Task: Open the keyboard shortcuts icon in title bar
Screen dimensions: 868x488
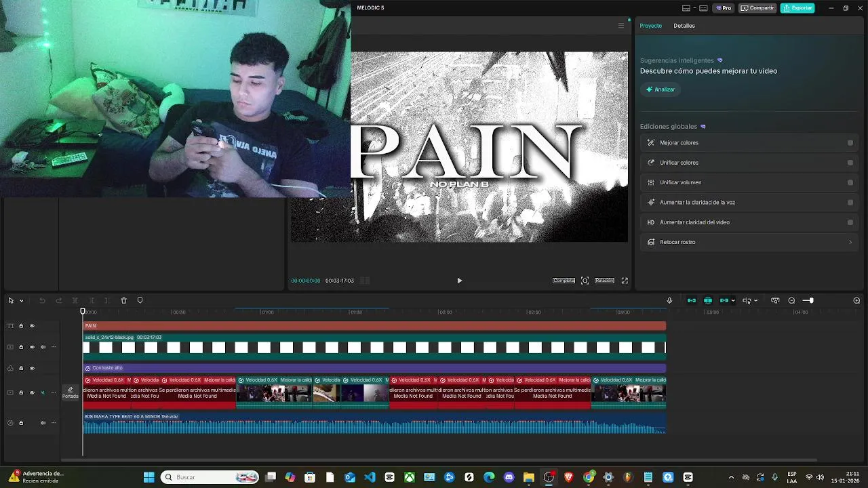Action: point(704,8)
